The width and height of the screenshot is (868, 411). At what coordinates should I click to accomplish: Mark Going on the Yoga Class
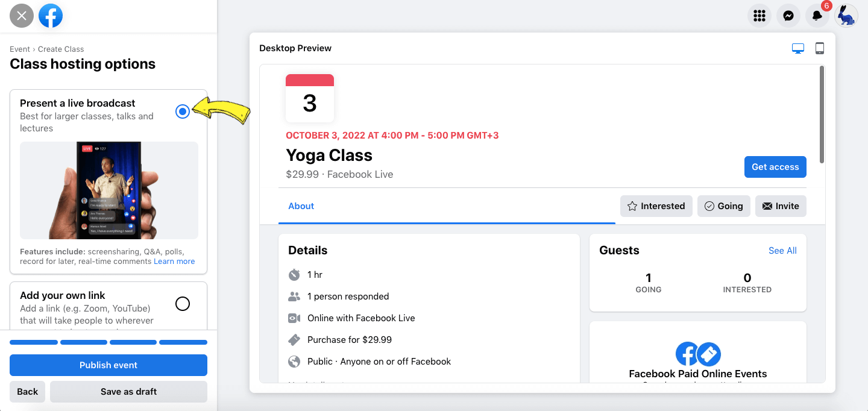(x=724, y=206)
